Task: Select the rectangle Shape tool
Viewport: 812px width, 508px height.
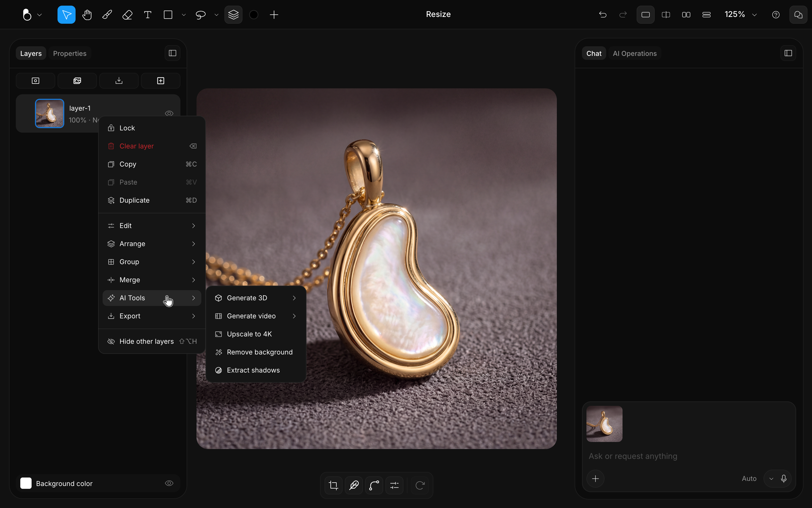Action: [168, 15]
